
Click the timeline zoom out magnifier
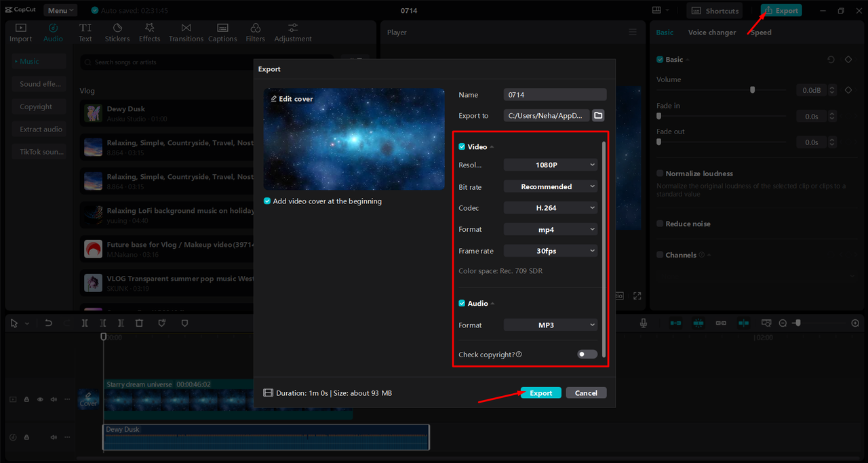click(783, 323)
